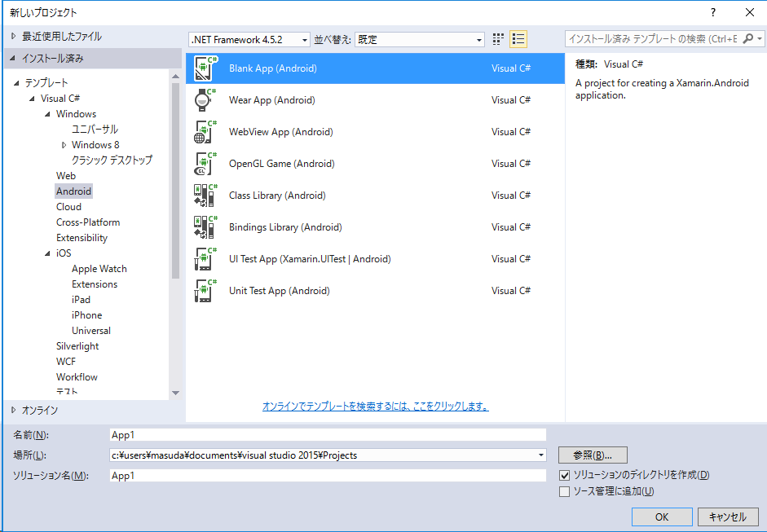The width and height of the screenshot is (767, 532).
Task: Click the online template search link
Action: tap(375, 406)
